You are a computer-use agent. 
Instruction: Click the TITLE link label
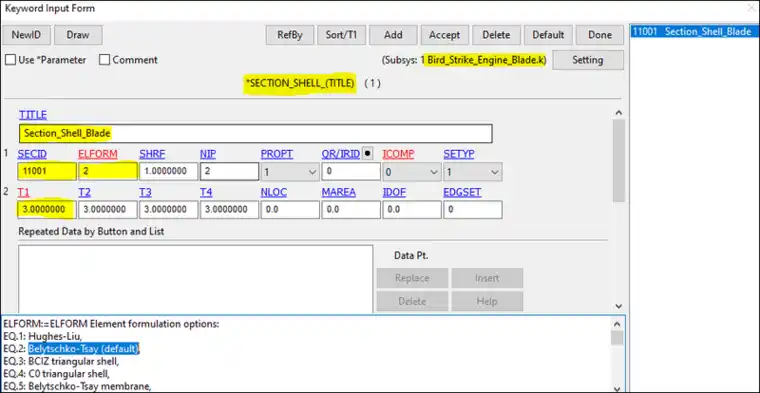click(33, 115)
